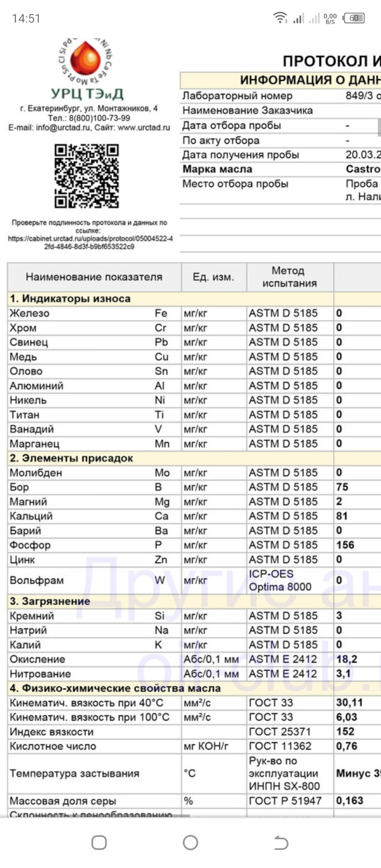This screenshot has height=868, width=381.
Task: Tap the QR code image
Action: (x=87, y=176)
